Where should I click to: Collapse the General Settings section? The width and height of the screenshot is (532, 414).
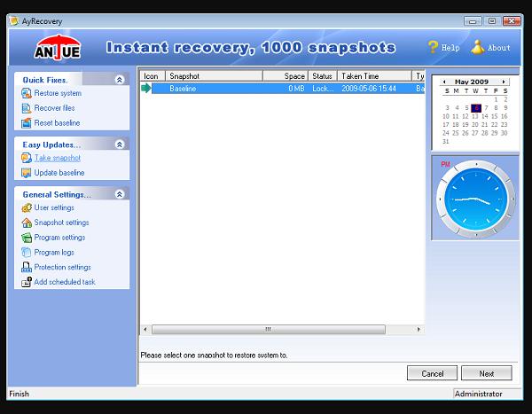119,194
